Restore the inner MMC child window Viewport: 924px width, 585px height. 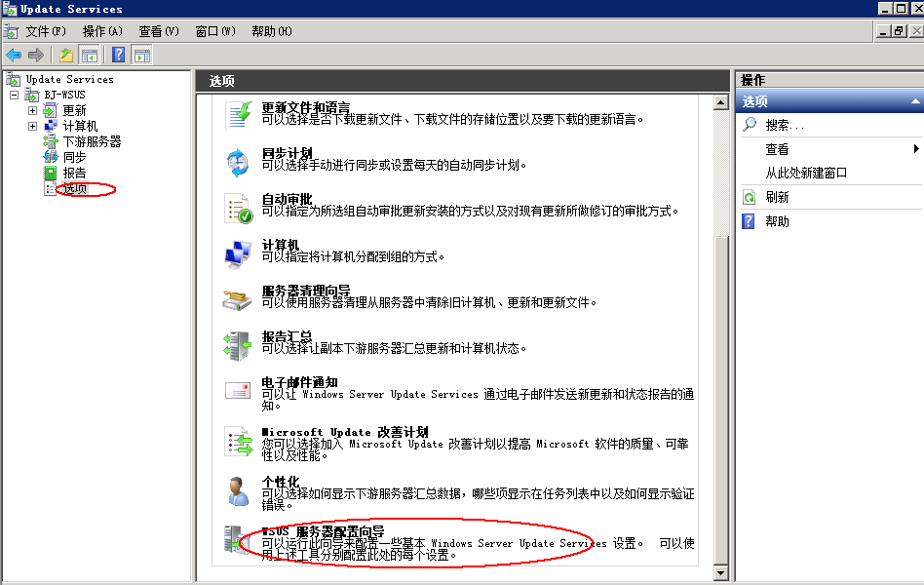899,31
